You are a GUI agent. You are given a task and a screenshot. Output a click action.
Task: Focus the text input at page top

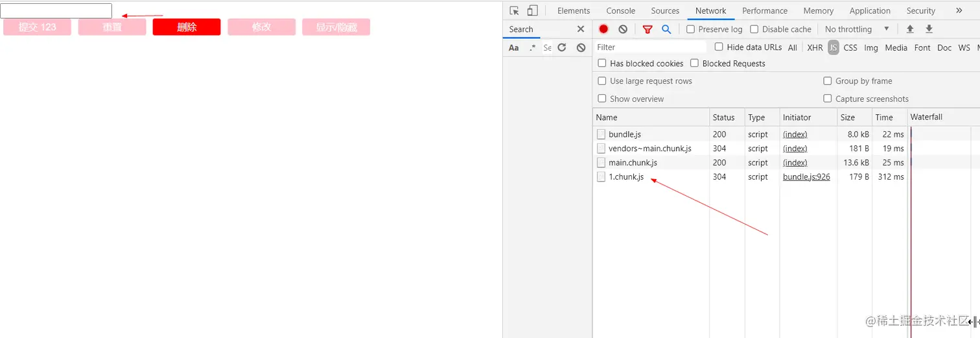point(56,11)
